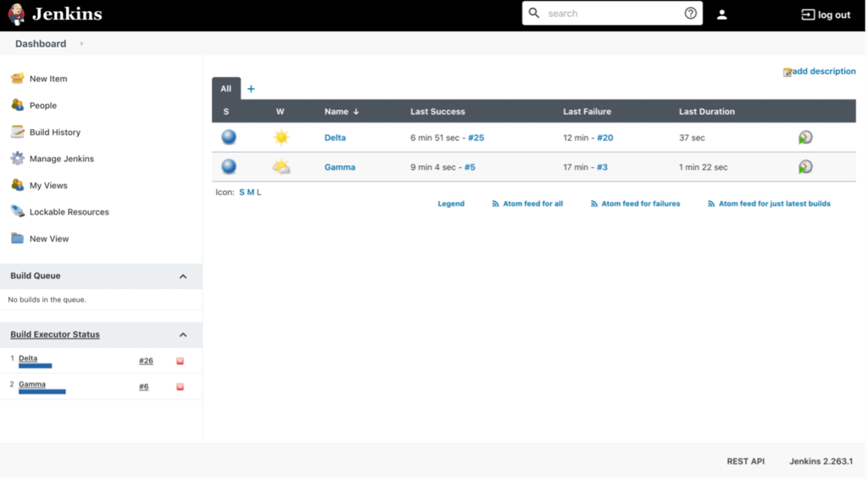
Task: Focus the search input field
Action: [612, 14]
